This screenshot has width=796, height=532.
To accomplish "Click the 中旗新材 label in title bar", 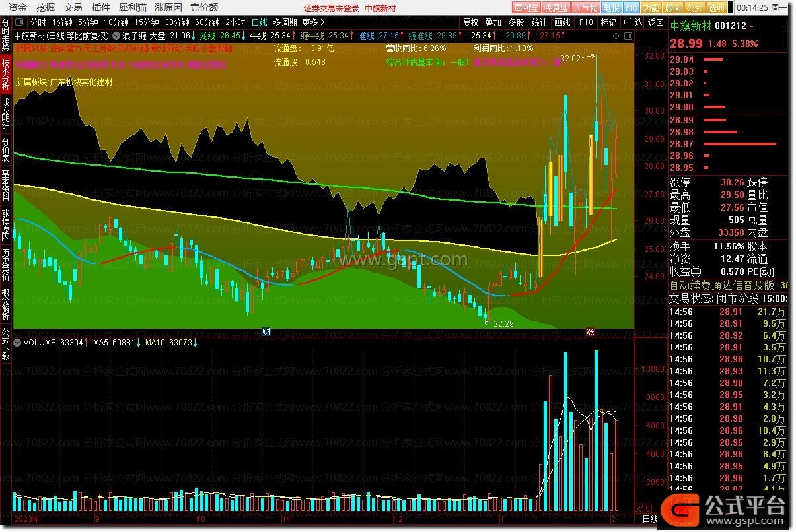I will [x=380, y=8].
